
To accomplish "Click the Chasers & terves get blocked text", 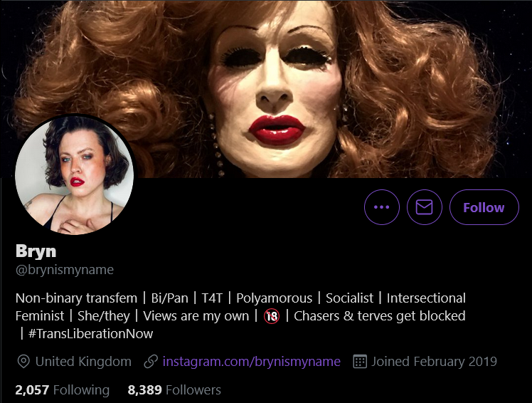I will [x=379, y=315].
